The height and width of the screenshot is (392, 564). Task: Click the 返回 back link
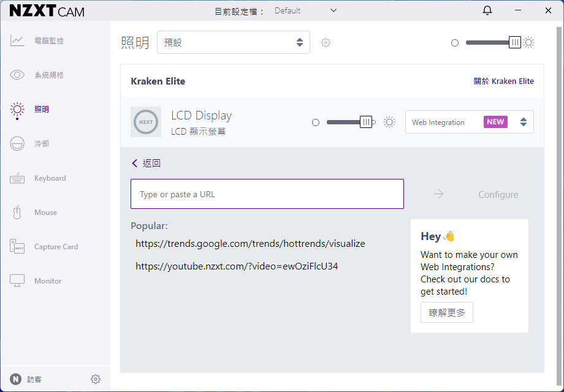click(146, 163)
